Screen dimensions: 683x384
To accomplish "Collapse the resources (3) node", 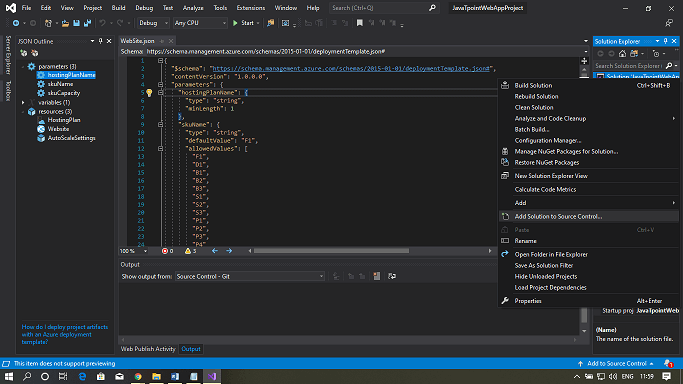I will [23, 111].
